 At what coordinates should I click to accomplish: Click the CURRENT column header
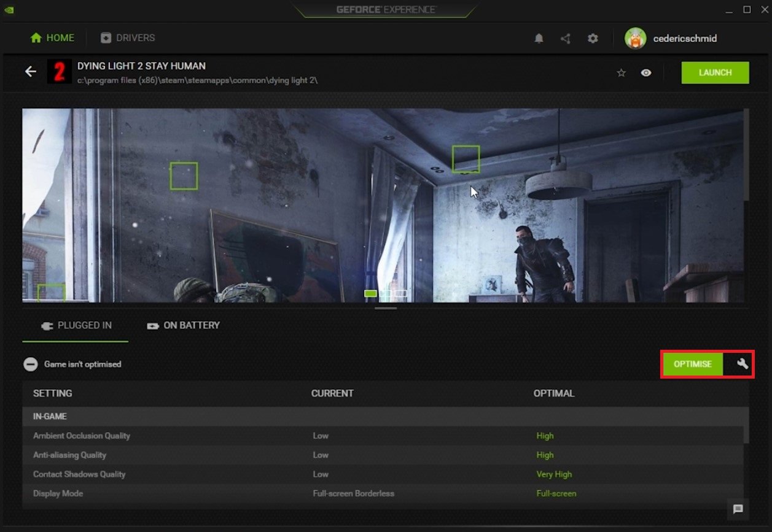point(332,393)
